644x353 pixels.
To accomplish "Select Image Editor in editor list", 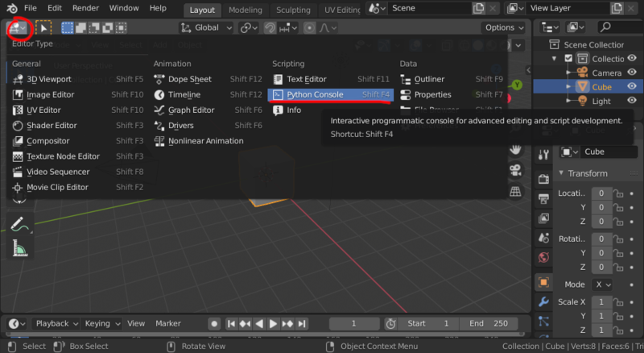I will (x=77, y=94).
